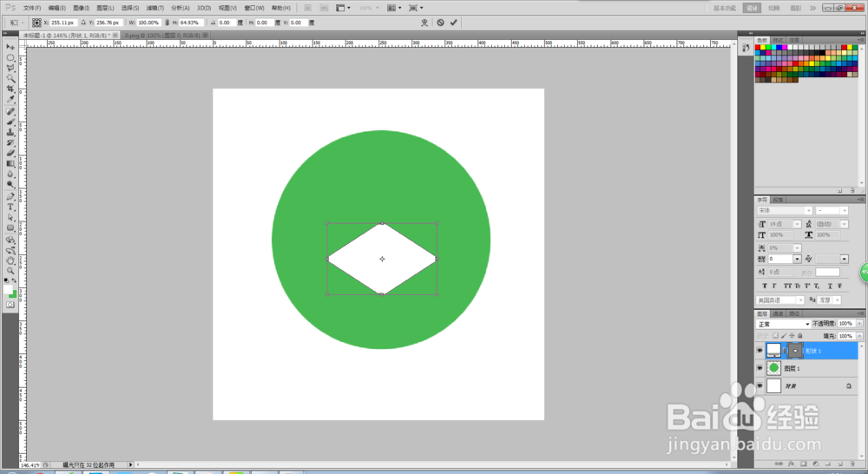Open the 图层(L) menu
Screen dimensions: 868x474
[105, 8]
